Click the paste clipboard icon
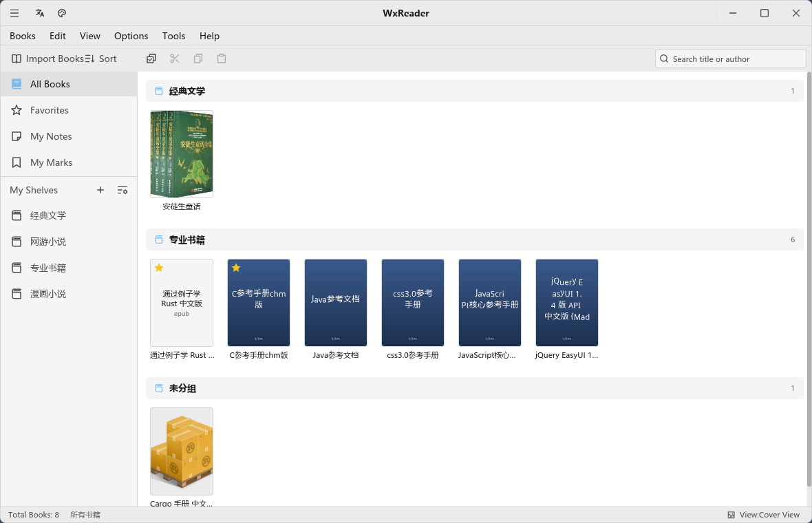This screenshot has width=812, height=523. [x=222, y=58]
